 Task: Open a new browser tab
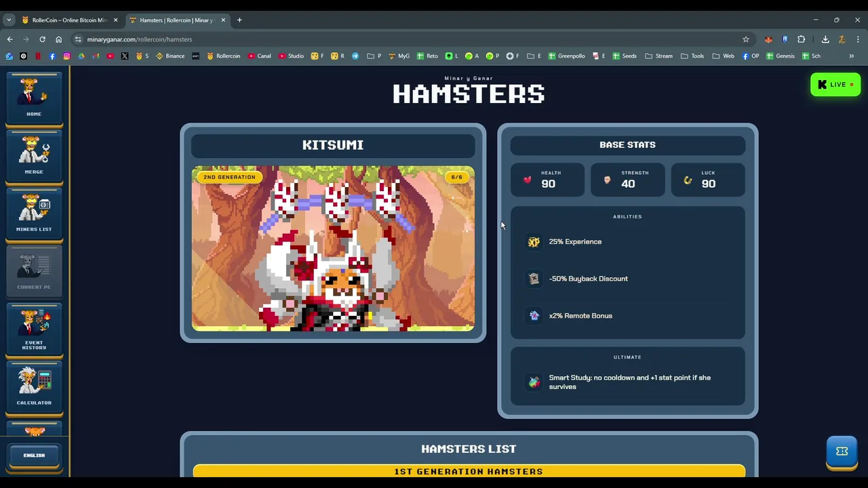pos(239,20)
